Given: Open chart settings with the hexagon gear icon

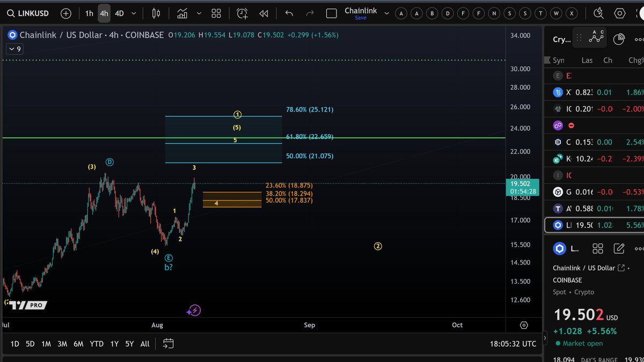Looking at the screenshot, I should coord(620,13).
